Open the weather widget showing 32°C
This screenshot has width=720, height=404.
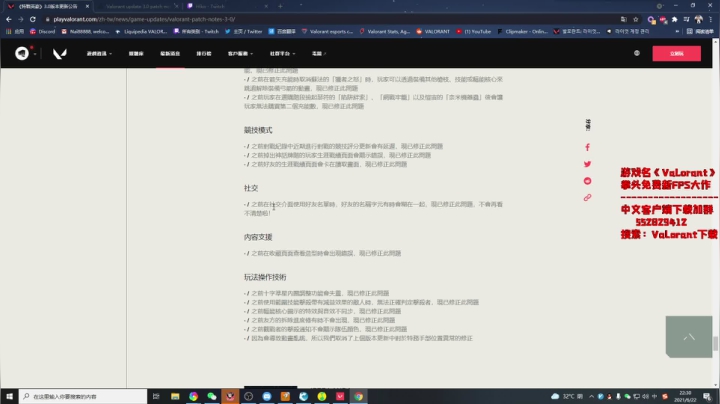[567, 396]
